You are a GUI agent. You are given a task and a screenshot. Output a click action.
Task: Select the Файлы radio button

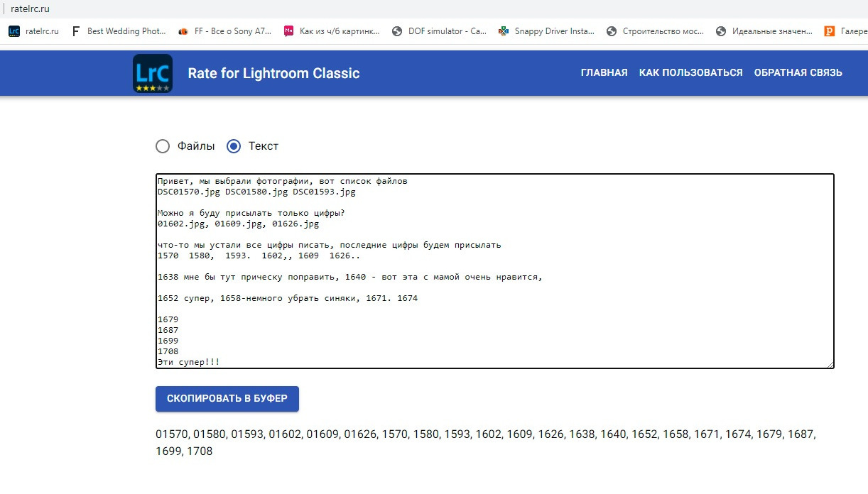tap(163, 146)
